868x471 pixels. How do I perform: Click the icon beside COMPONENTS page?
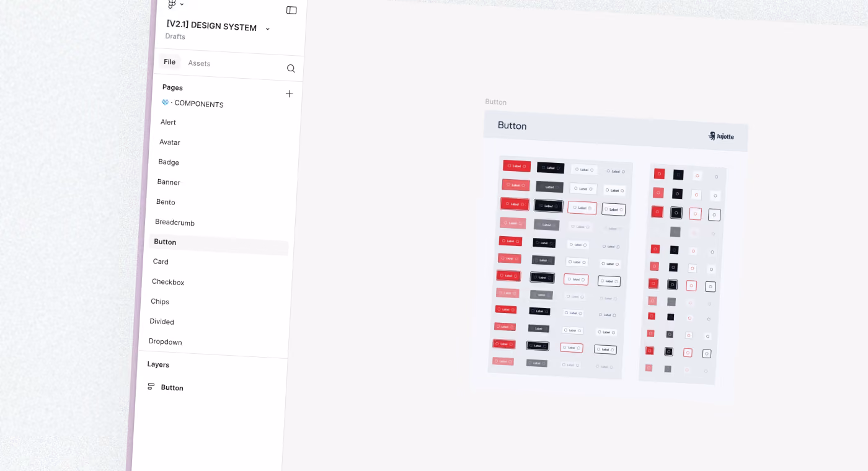[x=165, y=102]
